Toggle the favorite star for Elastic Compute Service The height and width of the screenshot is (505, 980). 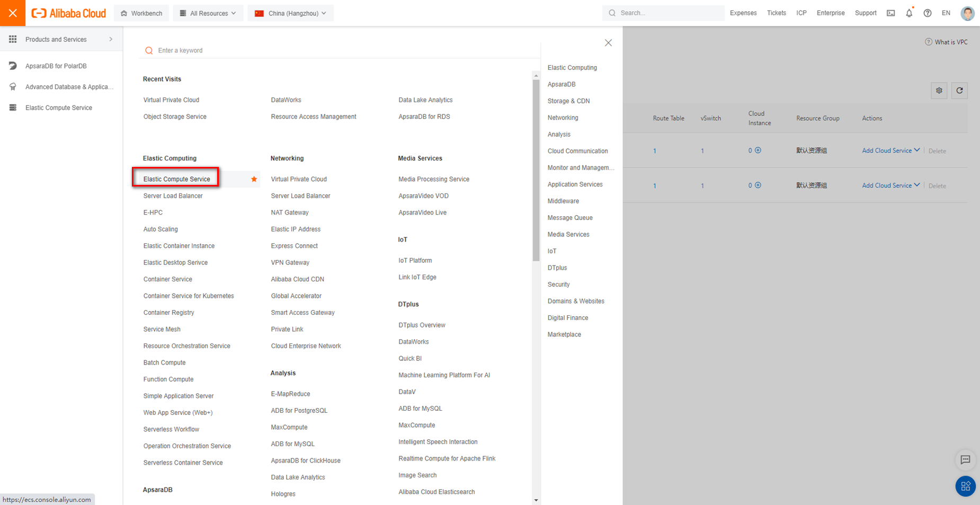(254, 179)
